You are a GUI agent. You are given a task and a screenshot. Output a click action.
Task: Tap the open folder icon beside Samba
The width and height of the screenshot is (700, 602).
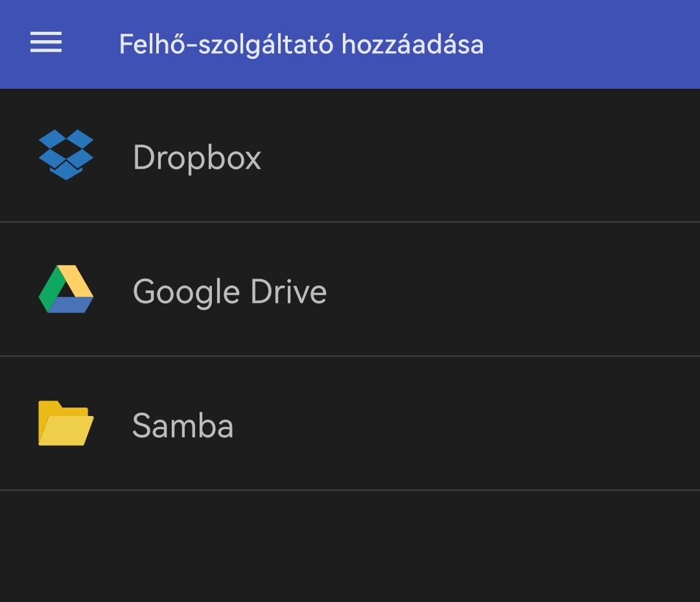pyautogui.click(x=66, y=424)
